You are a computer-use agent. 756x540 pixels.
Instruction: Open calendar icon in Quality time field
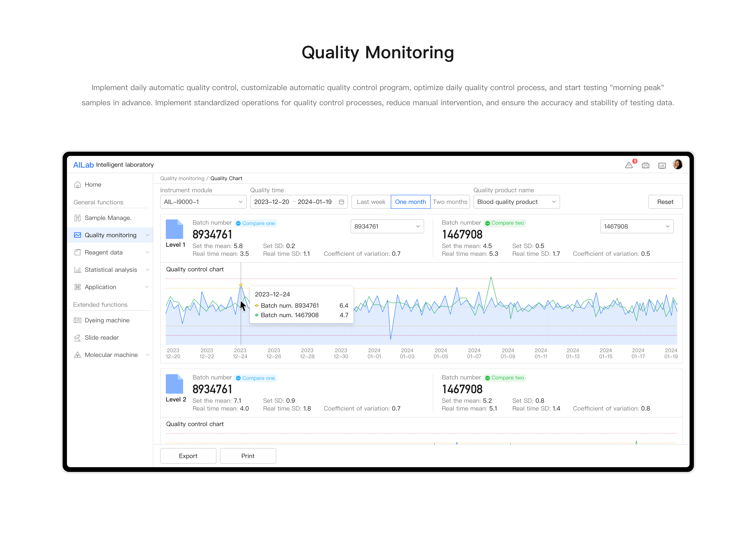[x=341, y=202]
